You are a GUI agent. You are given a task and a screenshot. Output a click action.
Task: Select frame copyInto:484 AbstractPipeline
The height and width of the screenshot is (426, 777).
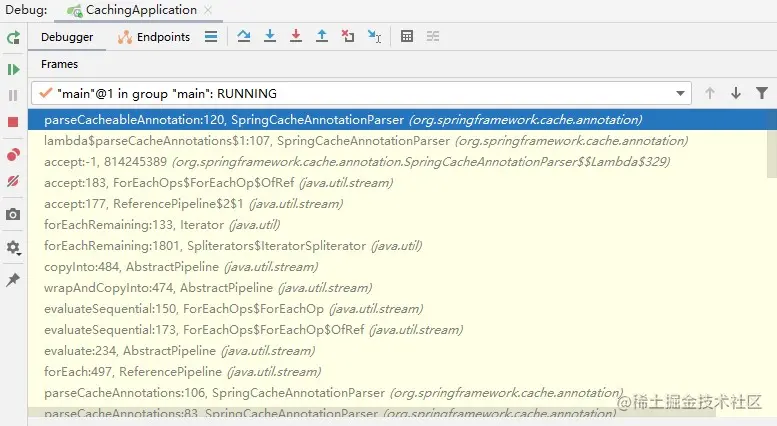pyautogui.click(x=397, y=267)
